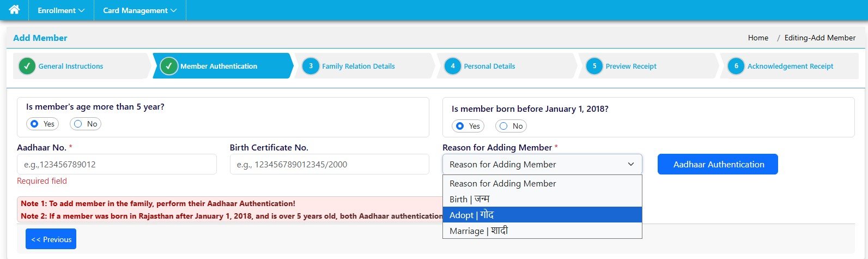Open the Enrollment dropdown menu
Screen dimensions: 868x259
click(x=61, y=10)
